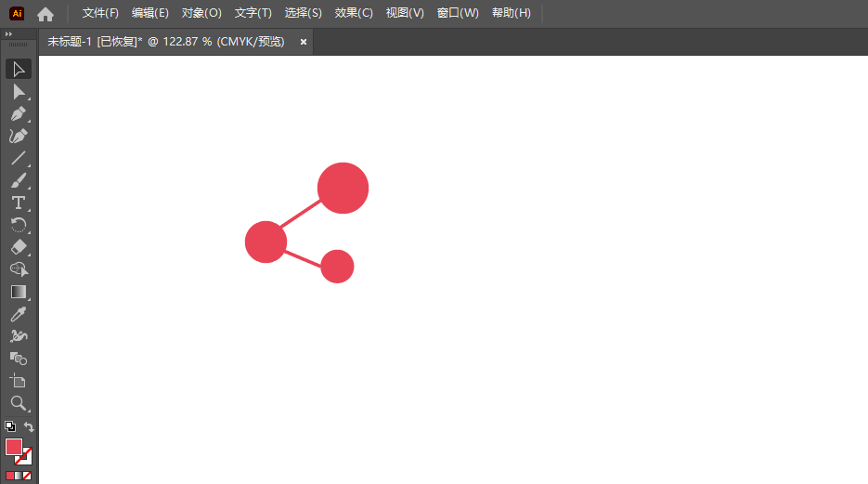868x484 pixels.
Task: Select the lower connecting red line
Action: click(x=303, y=259)
